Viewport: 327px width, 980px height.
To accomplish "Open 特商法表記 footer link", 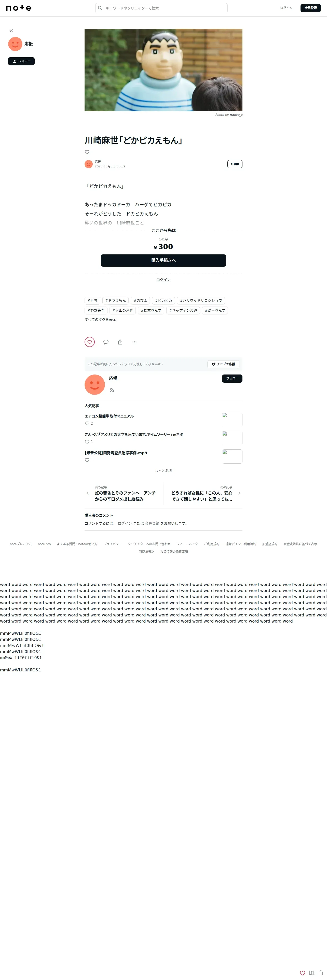I will click(146, 552).
